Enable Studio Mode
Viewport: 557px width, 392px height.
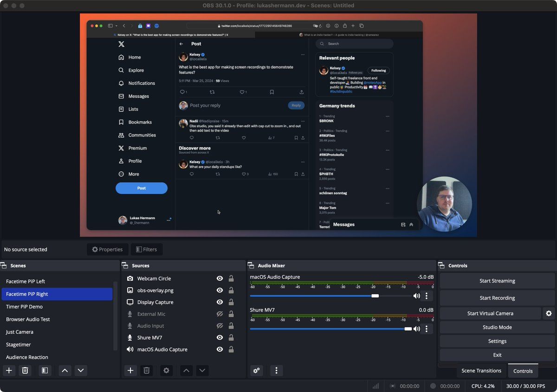click(497, 327)
